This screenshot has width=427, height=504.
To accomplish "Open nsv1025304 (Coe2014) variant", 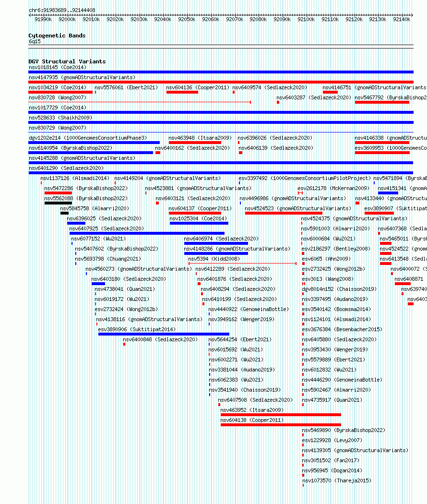I will (x=198, y=218).
